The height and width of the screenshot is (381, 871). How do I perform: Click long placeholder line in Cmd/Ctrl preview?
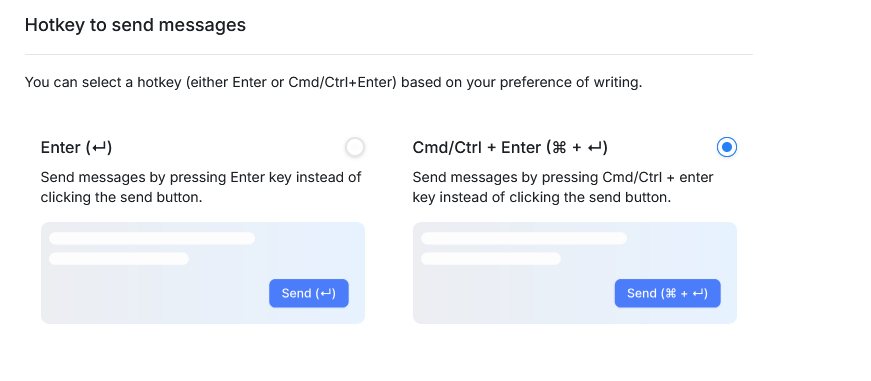pos(524,238)
